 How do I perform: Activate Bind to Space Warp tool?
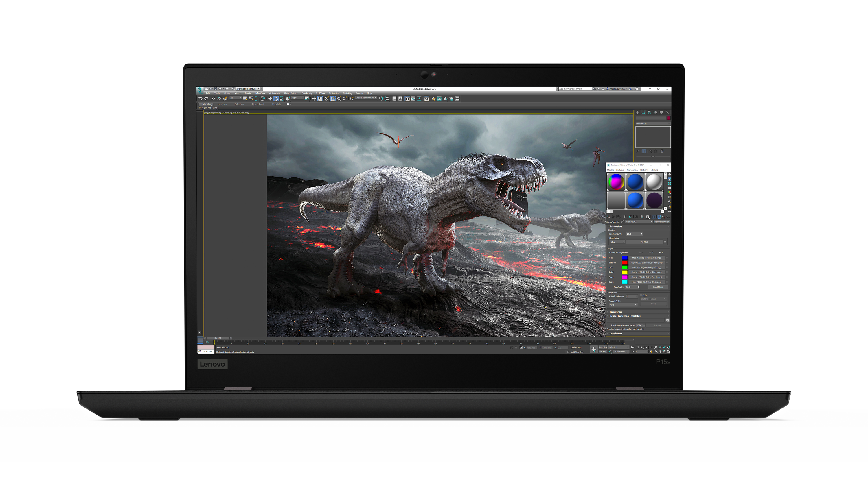pyautogui.click(x=225, y=99)
